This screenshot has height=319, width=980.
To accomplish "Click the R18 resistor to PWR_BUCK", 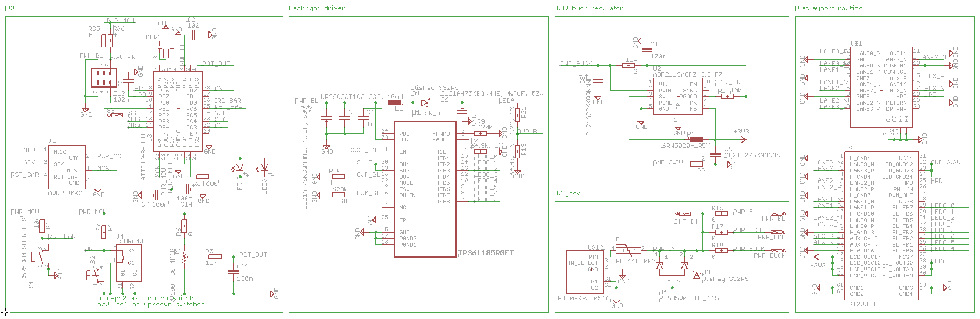I will click(x=721, y=250).
